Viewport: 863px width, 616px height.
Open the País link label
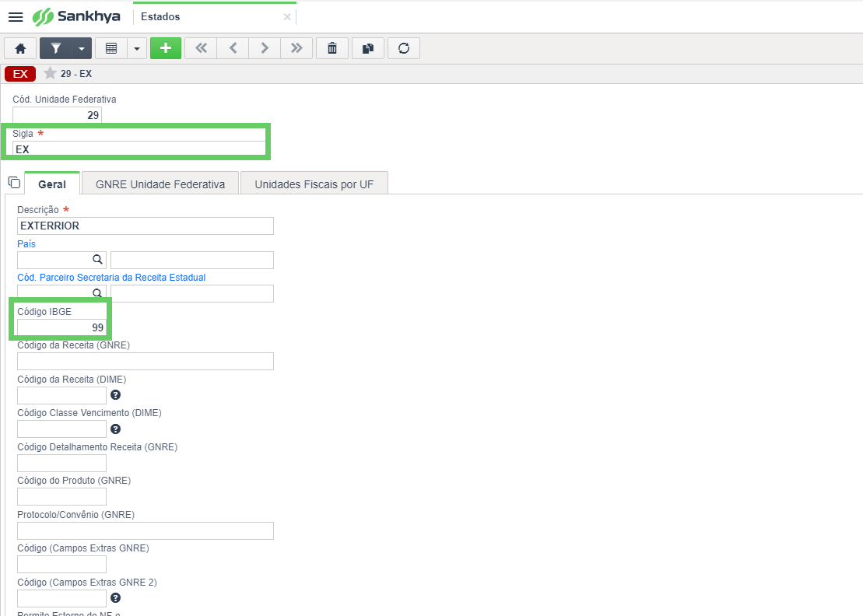tap(26, 243)
